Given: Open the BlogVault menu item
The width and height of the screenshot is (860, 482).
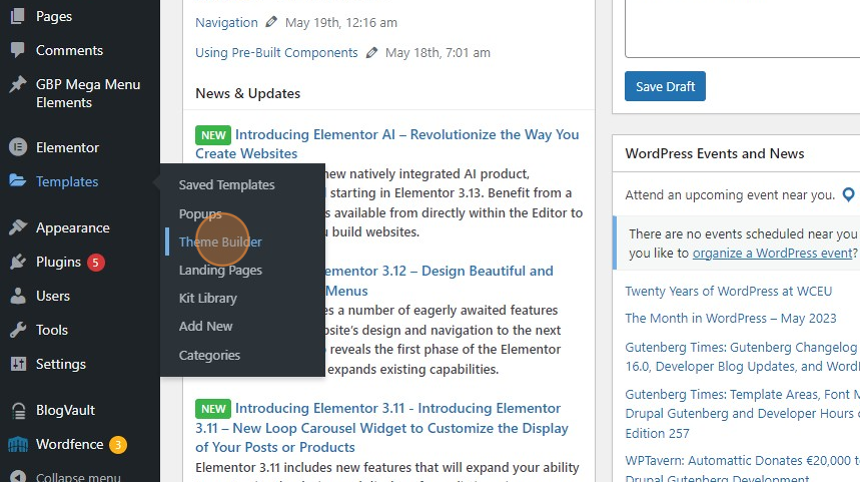Looking at the screenshot, I should [x=65, y=410].
